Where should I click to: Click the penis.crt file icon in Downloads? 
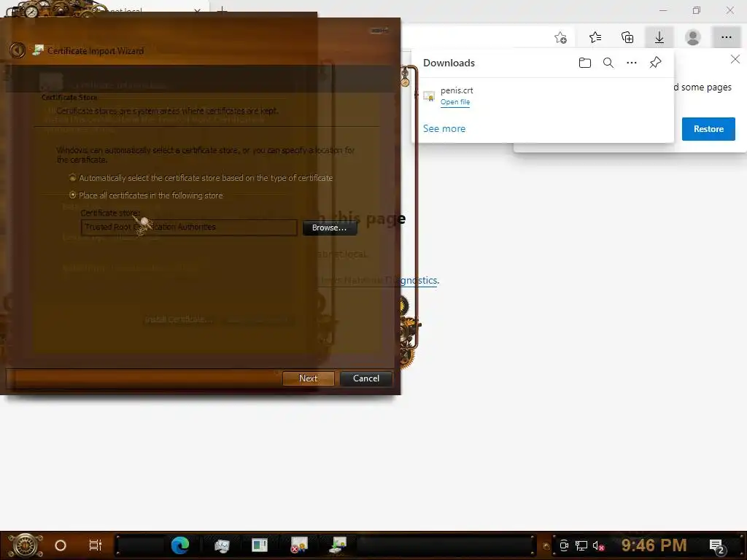[x=429, y=96]
